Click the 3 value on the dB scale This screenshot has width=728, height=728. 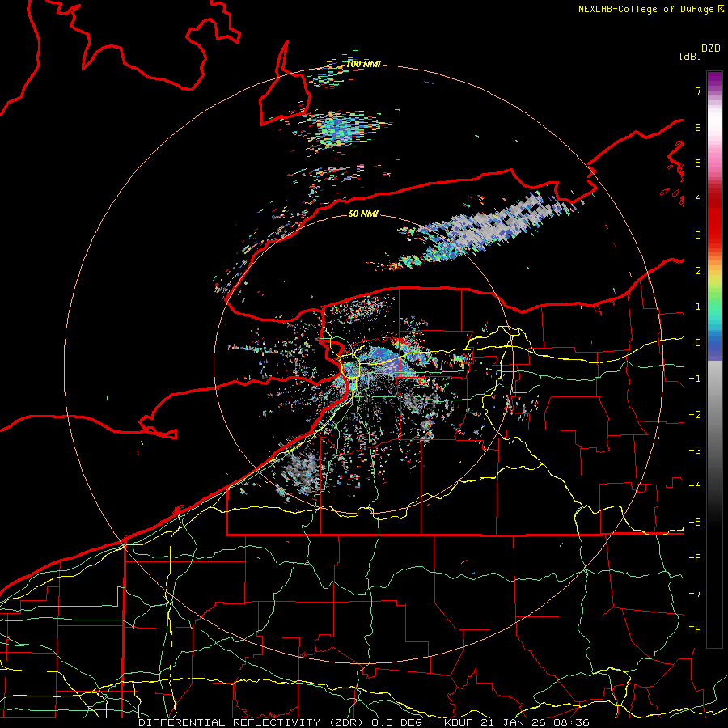coord(698,235)
